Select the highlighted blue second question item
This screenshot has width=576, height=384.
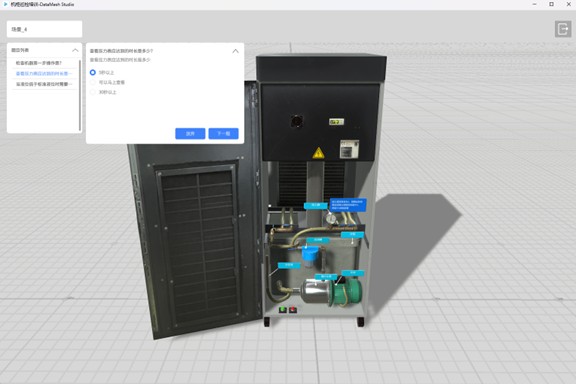[44, 73]
